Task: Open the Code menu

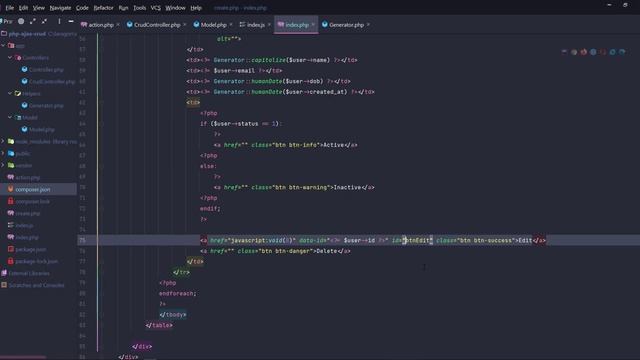Action: 82,8
